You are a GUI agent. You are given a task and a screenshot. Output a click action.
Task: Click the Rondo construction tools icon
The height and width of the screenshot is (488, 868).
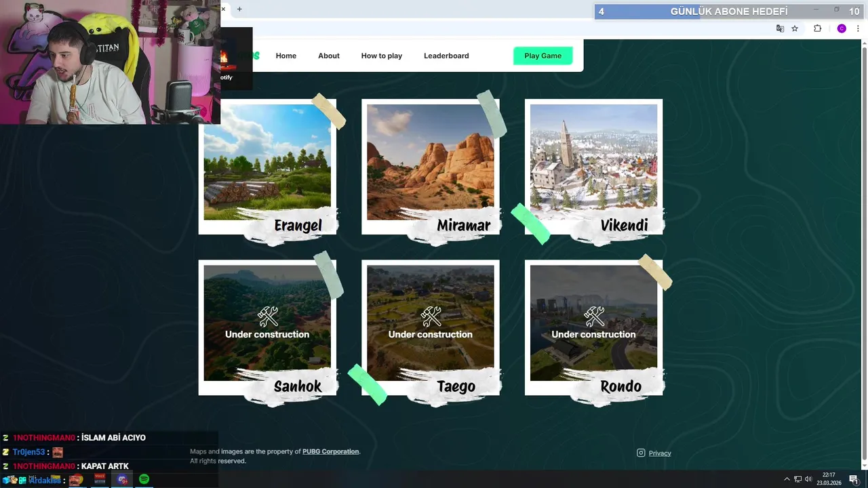594,316
